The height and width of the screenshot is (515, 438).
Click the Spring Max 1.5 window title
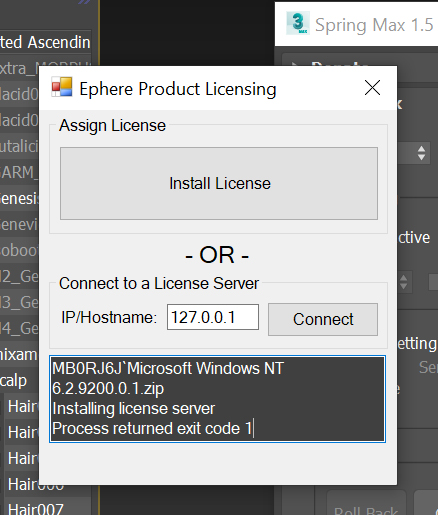(374, 25)
